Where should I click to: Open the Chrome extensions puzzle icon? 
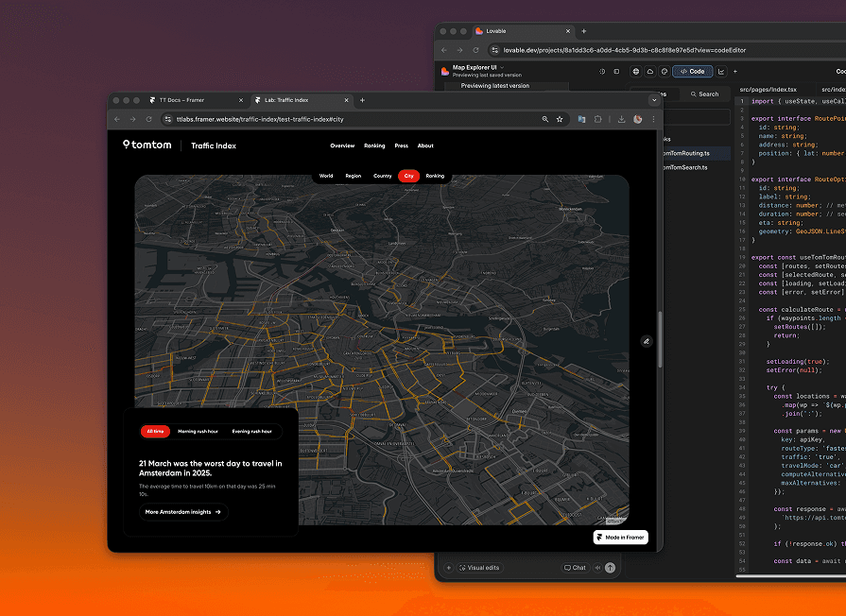coord(597,119)
